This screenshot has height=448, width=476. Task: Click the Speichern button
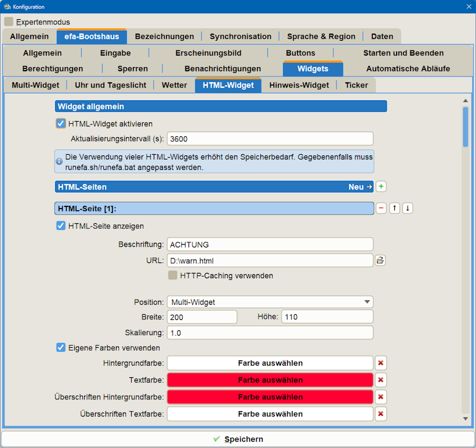point(238,439)
